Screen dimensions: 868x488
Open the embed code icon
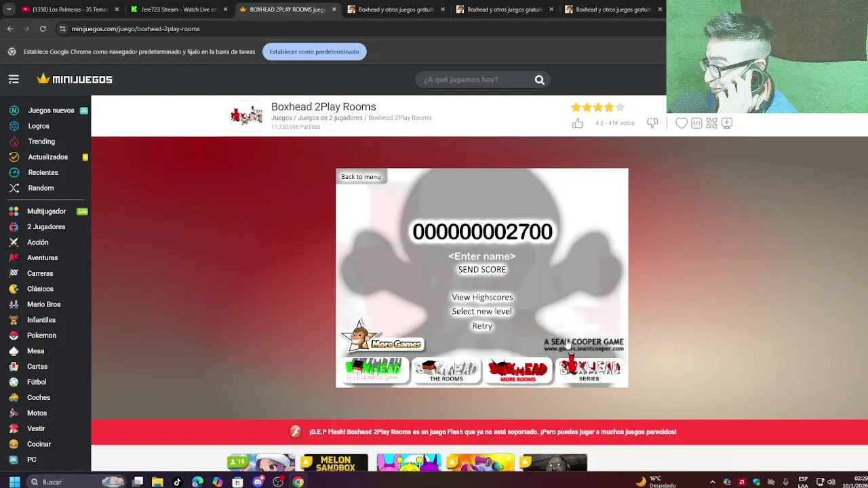click(x=696, y=123)
